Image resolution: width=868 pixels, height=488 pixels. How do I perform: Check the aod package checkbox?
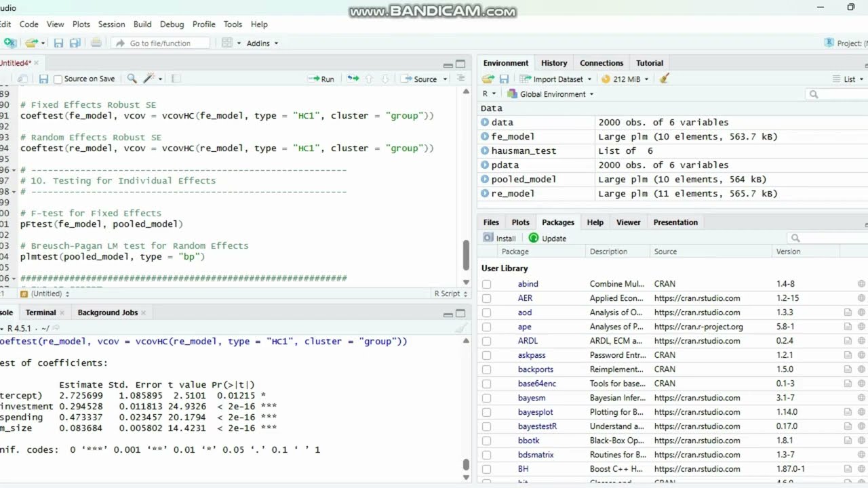486,312
